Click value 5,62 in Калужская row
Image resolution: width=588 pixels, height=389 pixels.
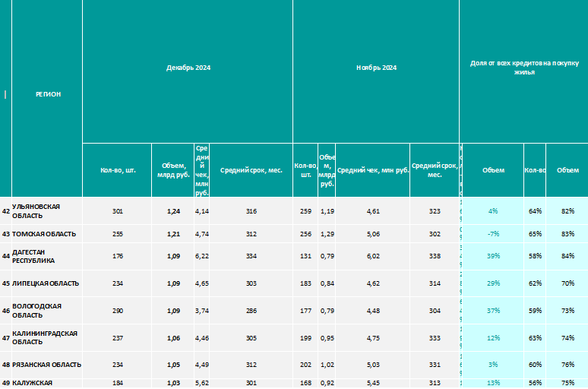[202, 384]
